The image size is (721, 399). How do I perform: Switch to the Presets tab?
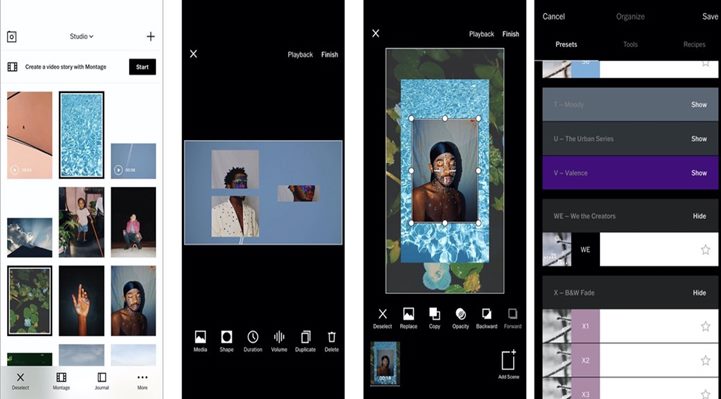point(566,45)
